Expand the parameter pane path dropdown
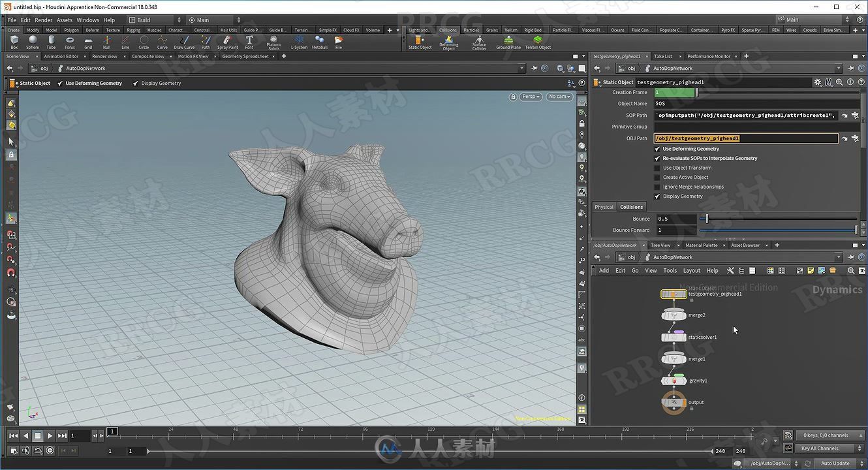The height and width of the screenshot is (470, 868). 838,68
